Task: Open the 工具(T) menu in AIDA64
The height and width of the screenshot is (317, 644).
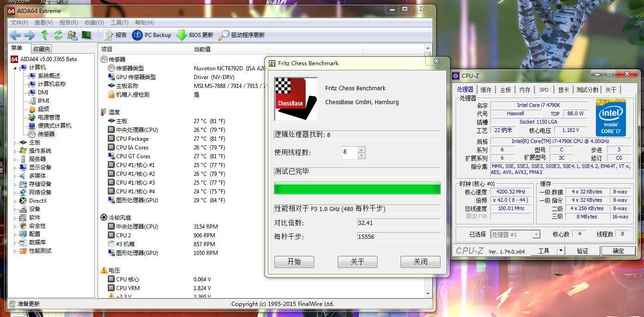Action: 119,23
